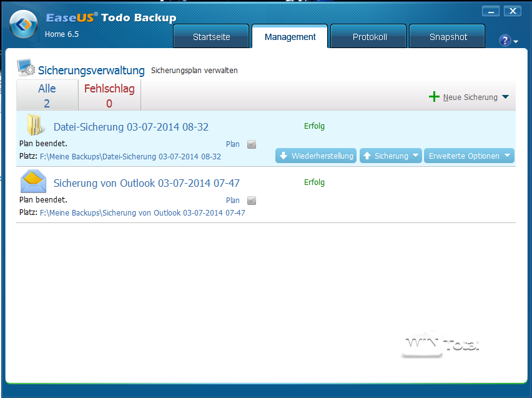This screenshot has height=398, width=532.
Task: Click Plan label of Outlook backup row
Action: (x=233, y=201)
